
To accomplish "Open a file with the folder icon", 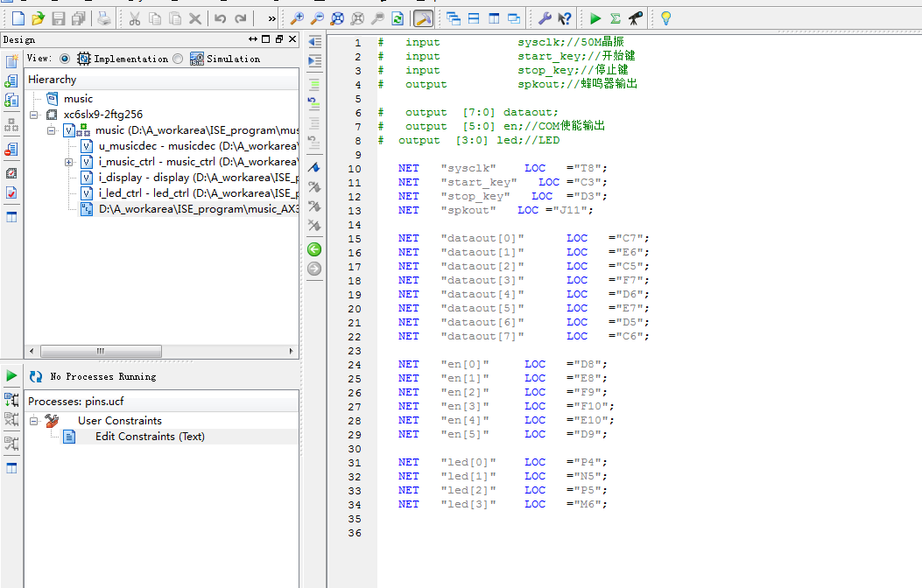I will [38, 18].
